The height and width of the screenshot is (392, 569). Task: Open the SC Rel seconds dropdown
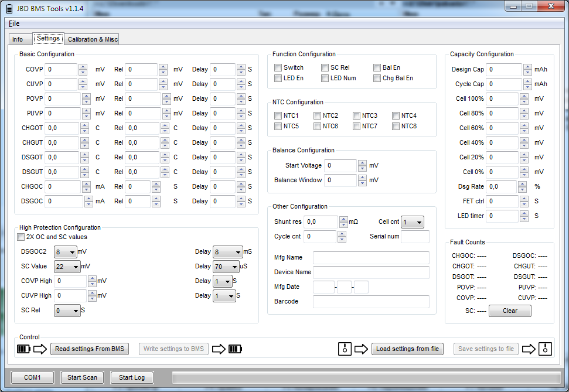coord(67,311)
